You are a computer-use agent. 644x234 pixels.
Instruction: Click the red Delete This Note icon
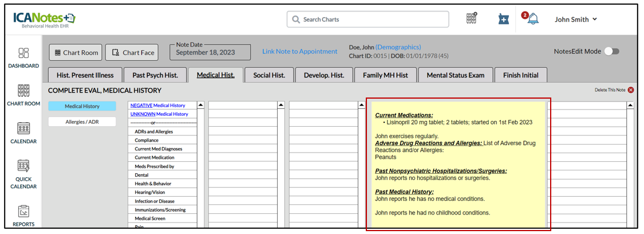631,90
